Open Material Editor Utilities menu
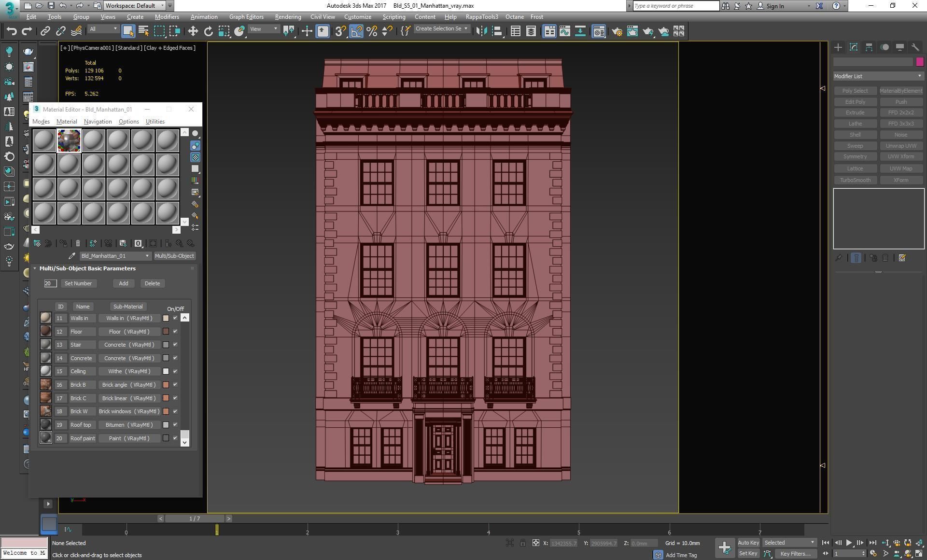The height and width of the screenshot is (560, 927). (155, 122)
